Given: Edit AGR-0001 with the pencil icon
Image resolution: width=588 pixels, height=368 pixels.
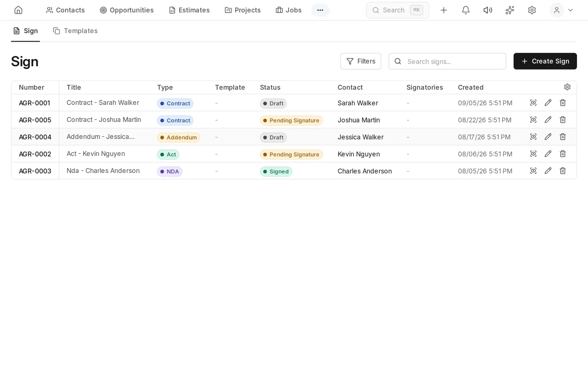Looking at the screenshot, I should point(548,103).
